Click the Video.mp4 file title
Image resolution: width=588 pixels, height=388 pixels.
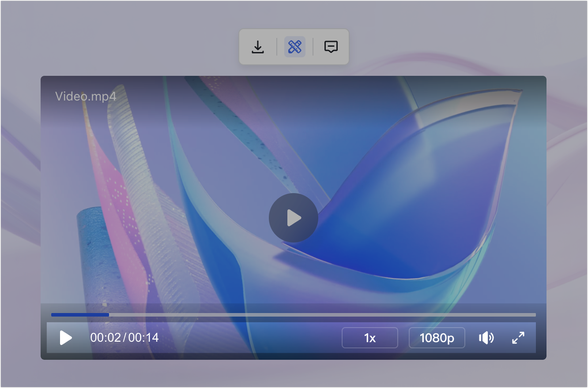86,96
